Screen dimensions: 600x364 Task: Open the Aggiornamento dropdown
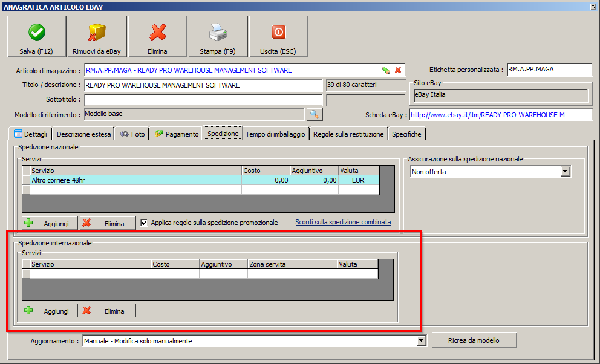pyautogui.click(x=421, y=340)
